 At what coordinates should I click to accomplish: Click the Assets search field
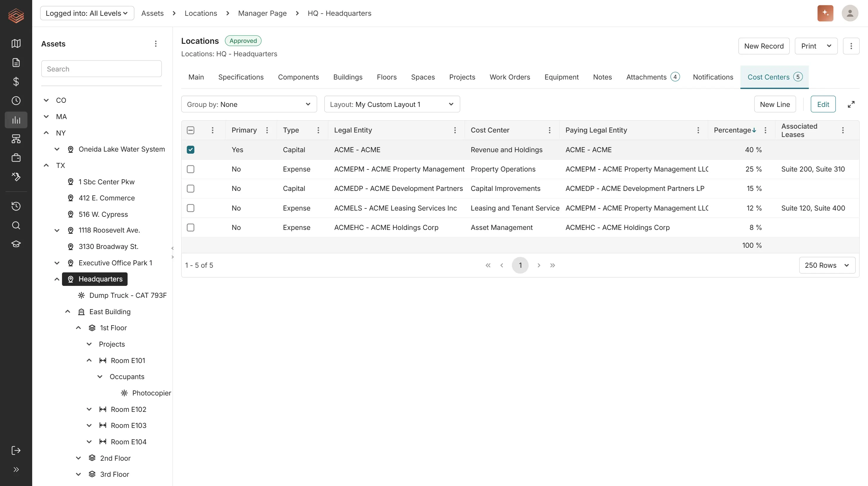pos(101,69)
